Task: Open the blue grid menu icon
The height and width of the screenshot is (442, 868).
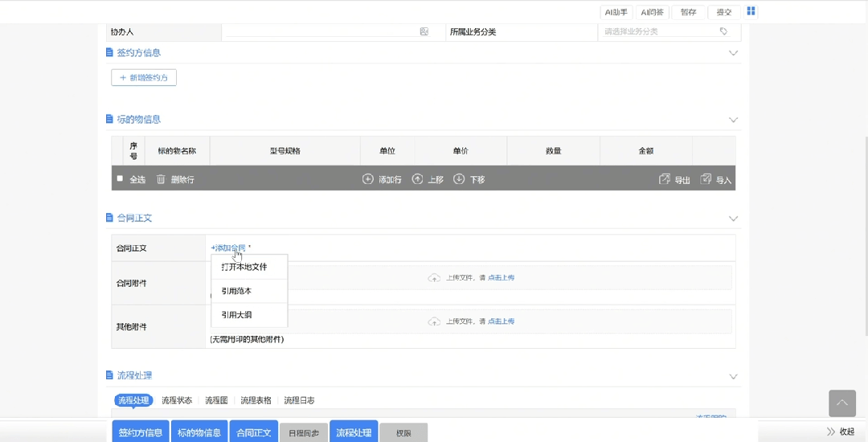Action: click(x=751, y=11)
